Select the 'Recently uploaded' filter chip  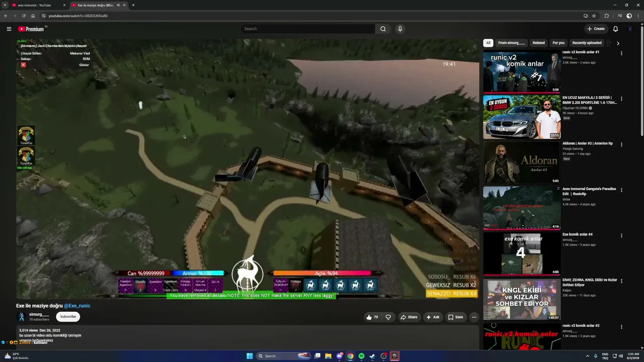pos(587,43)
